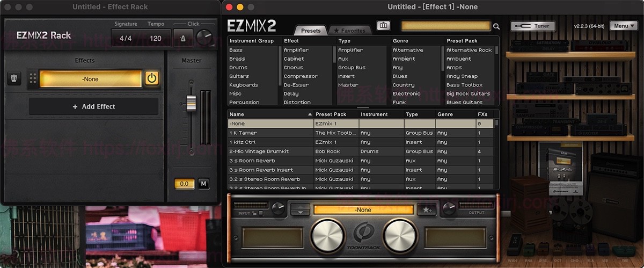
Task: Click the trash icon to delete effect
Action: click(14, 79)
